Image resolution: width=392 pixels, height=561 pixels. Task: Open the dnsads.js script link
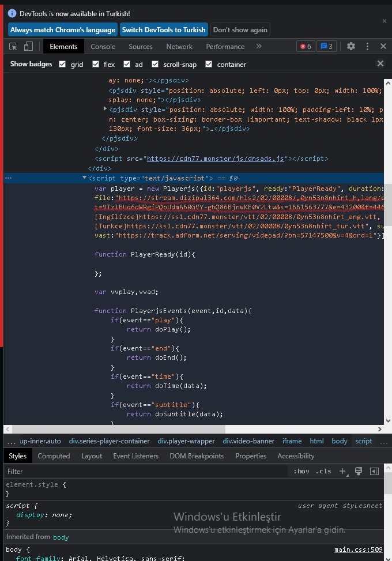coord(216,159)
